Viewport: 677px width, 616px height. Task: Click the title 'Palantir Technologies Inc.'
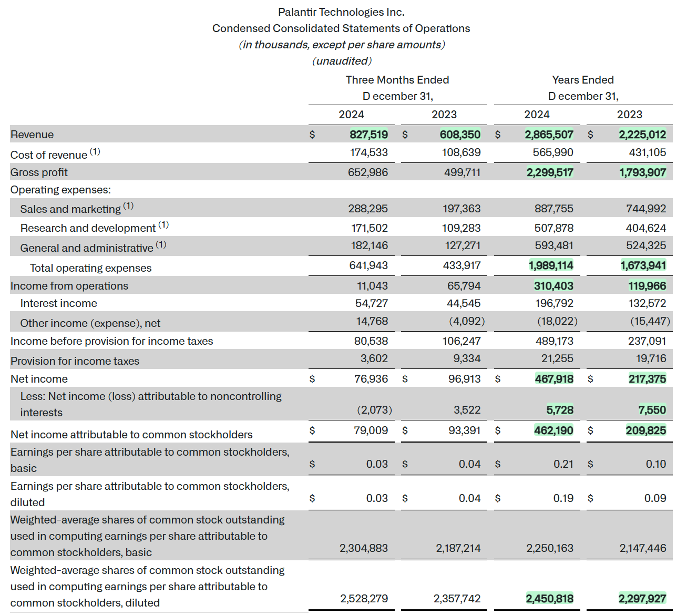point(341,12)
